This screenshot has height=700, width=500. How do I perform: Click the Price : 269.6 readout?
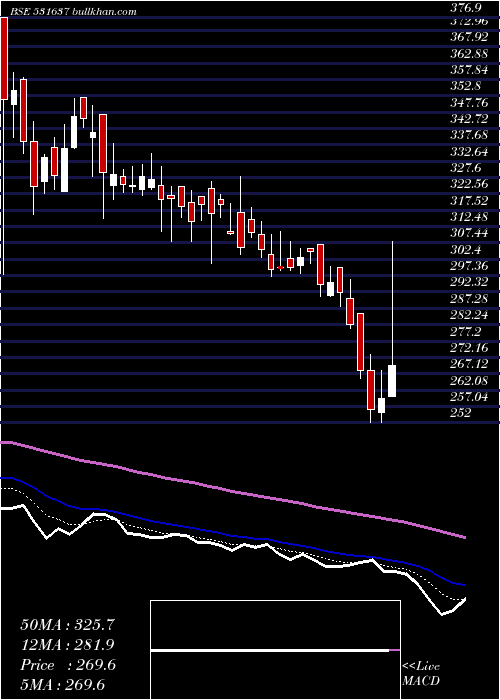pos(68,665)
